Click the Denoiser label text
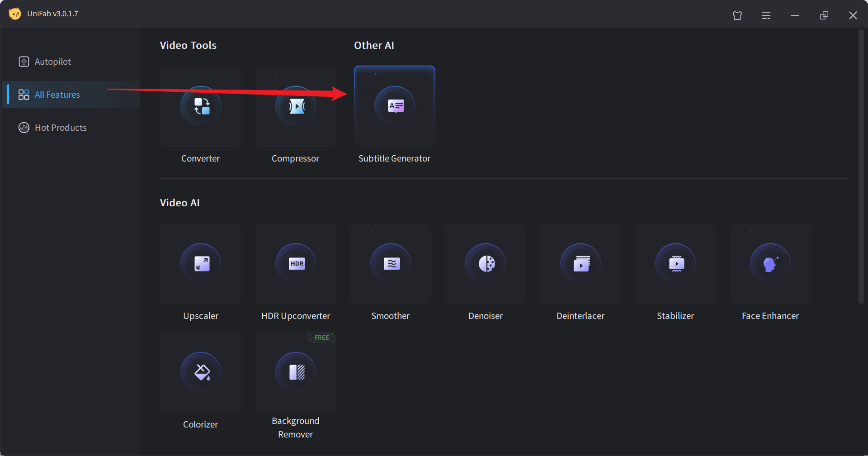 486,316
